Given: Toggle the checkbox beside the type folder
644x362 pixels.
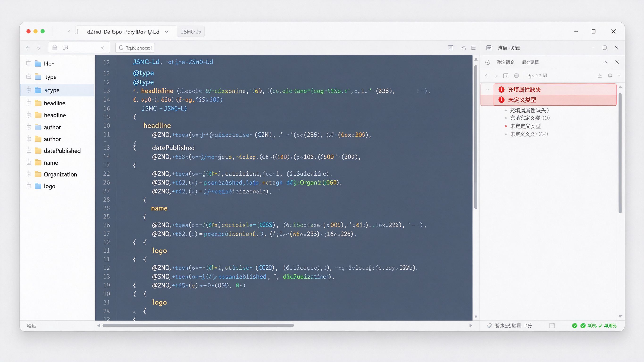Looking at the screenshot, I should coord(29,77).
